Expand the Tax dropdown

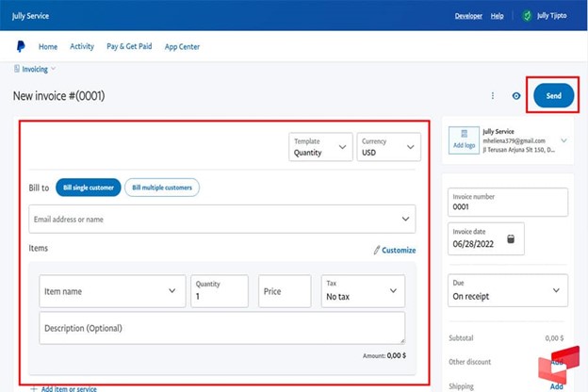[x=363, y=291]
